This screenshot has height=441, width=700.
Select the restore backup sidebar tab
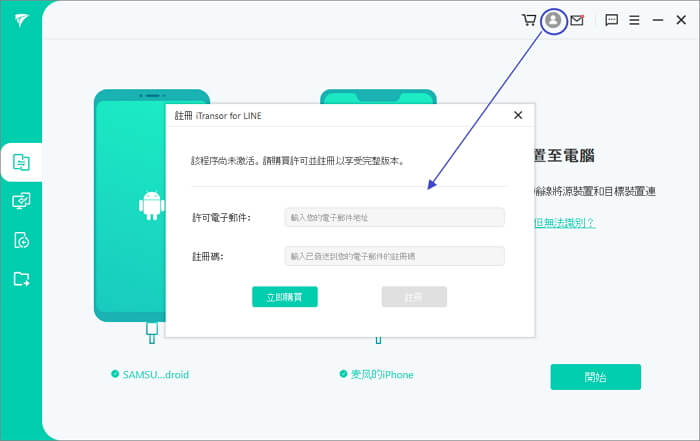pos(21,240)
